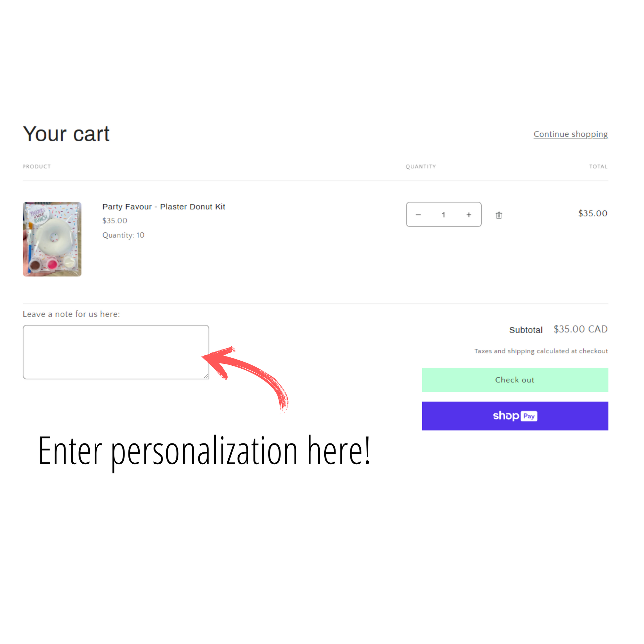
Task: Click into the order note text box
Action: point(116,352)
